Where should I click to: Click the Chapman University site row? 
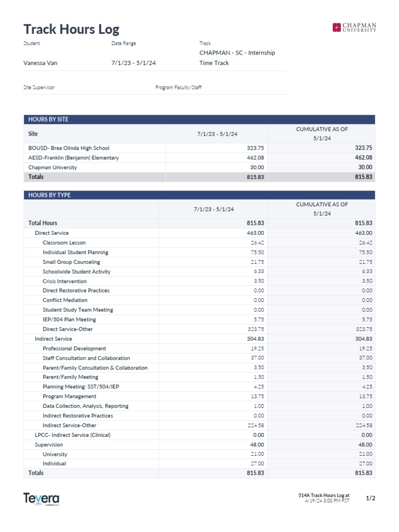[52, 167]
